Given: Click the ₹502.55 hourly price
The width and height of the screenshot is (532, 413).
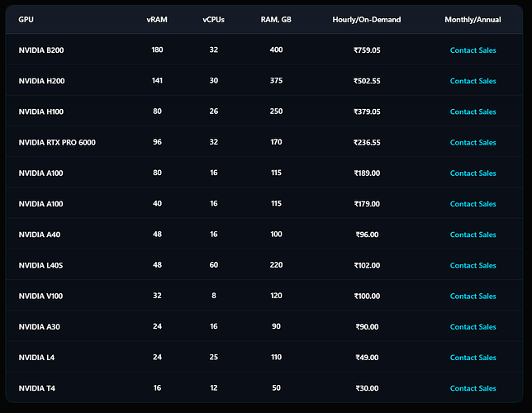Looking at the screenshot, I should pos(367,81).
